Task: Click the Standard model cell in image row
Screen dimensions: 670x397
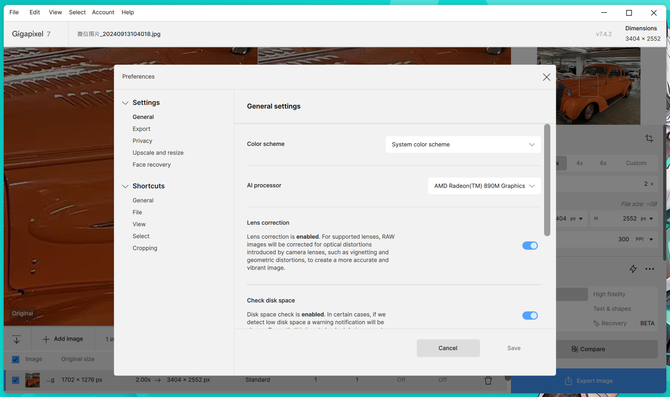Action: point(258,380)
